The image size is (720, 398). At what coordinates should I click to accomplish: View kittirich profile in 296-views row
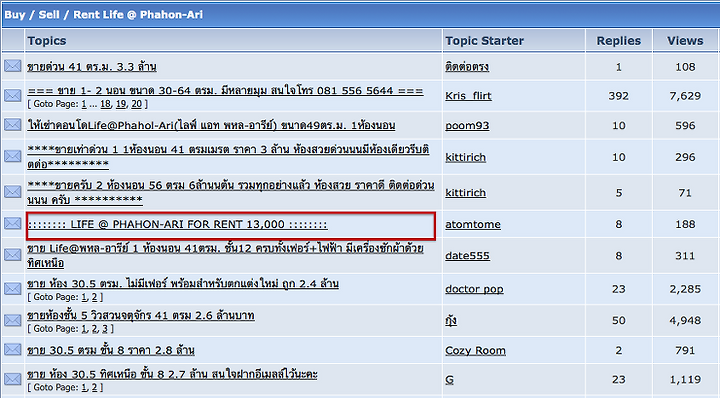coord(466,157)
